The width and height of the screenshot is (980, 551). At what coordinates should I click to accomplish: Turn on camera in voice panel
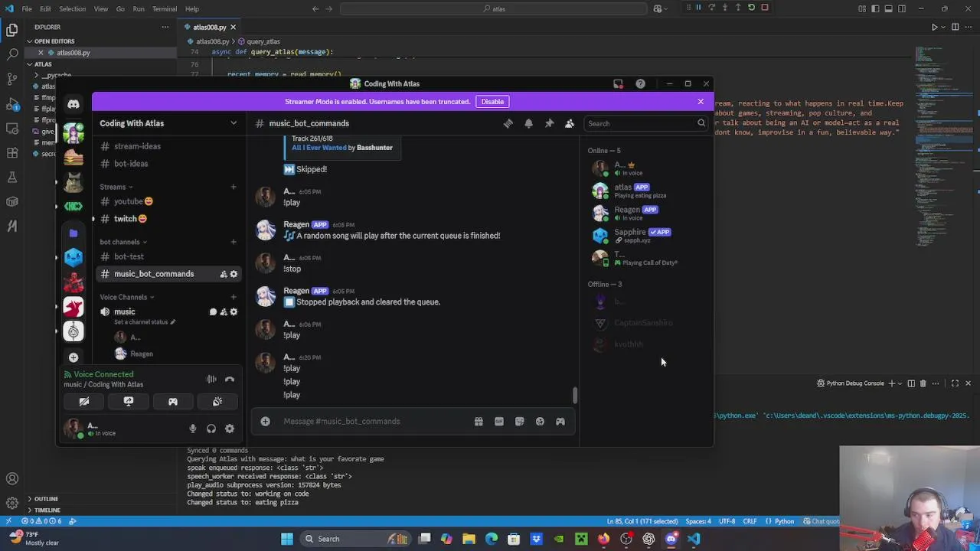(84, 401)
